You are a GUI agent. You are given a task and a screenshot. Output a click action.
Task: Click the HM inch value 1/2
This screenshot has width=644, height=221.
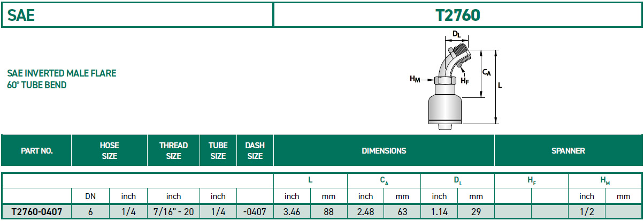[587, 212]
